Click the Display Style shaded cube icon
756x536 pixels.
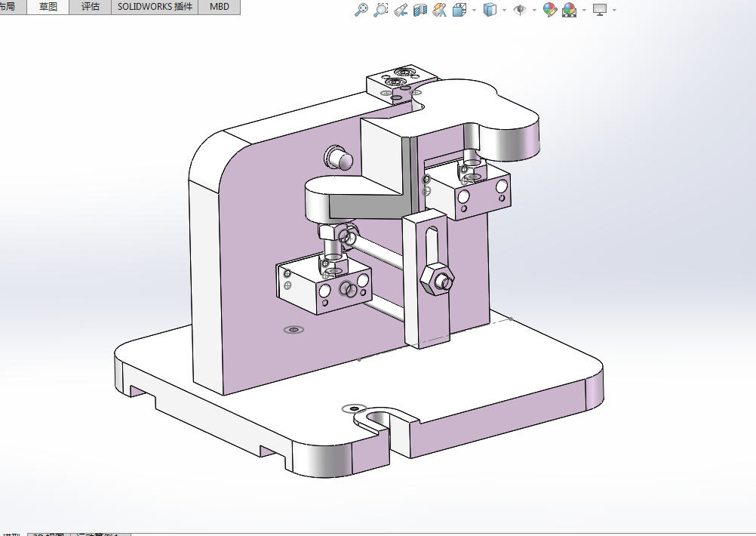(x=490, y=10)
